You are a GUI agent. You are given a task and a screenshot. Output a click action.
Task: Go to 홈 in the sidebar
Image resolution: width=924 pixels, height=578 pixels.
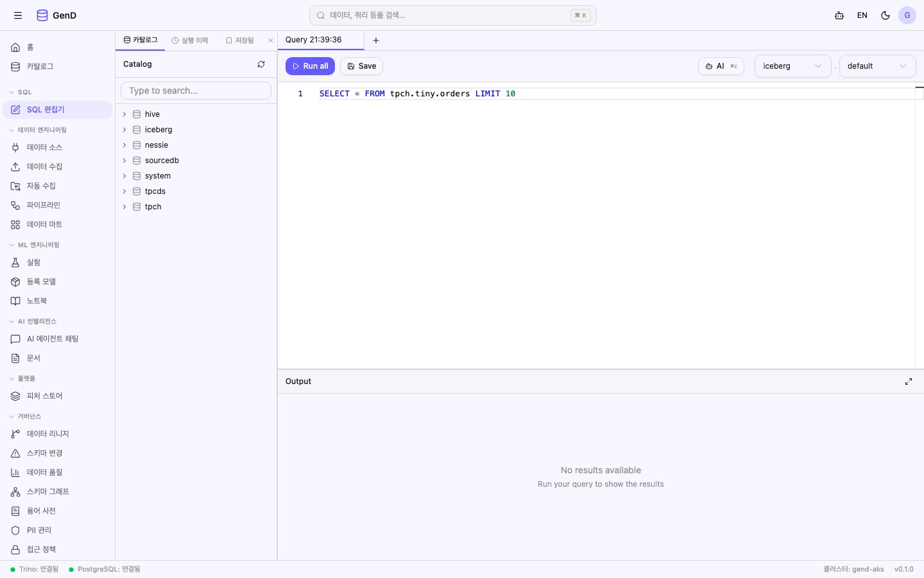tap(58, 48)
